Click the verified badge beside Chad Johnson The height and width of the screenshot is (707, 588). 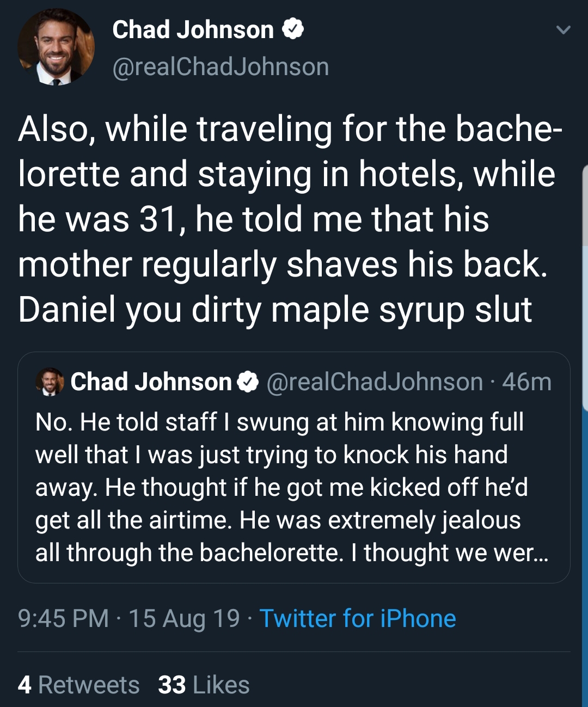tap(293, 29)
